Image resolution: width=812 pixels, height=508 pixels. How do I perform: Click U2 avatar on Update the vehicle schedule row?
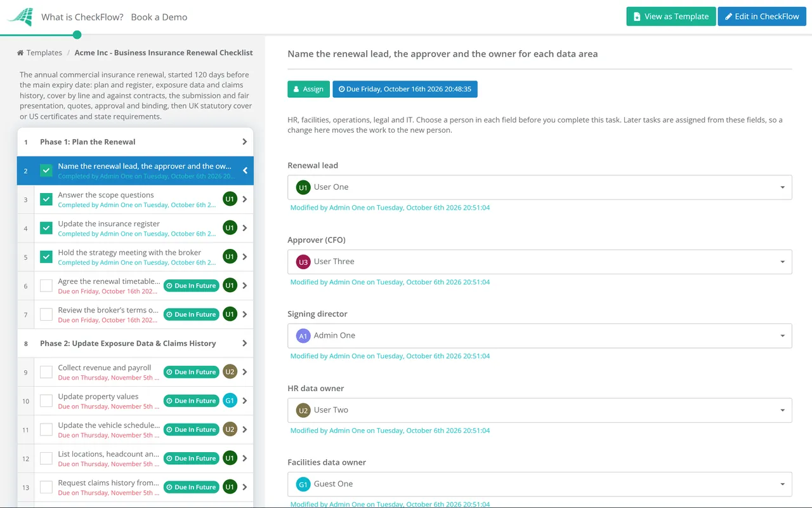coord(230,430)
